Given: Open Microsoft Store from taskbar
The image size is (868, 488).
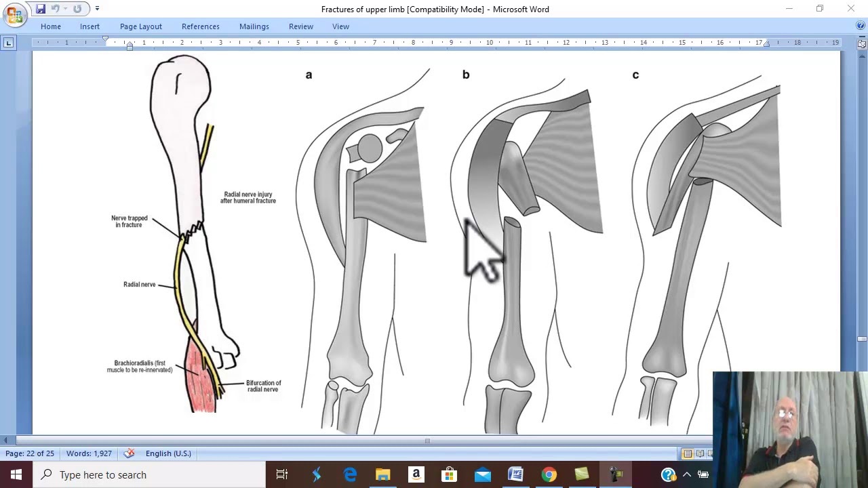Looking at the screenshot, I should pos(450,474).
